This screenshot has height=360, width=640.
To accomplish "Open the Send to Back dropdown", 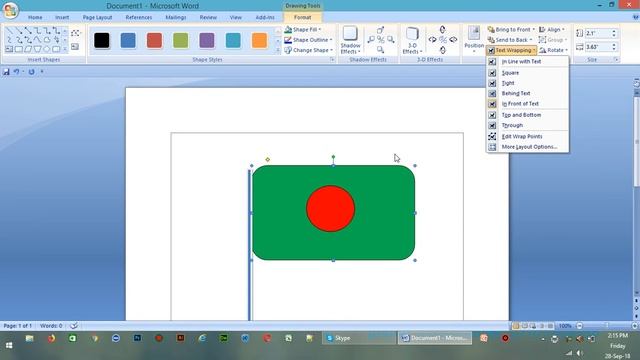I will click(x=510, y=40).
